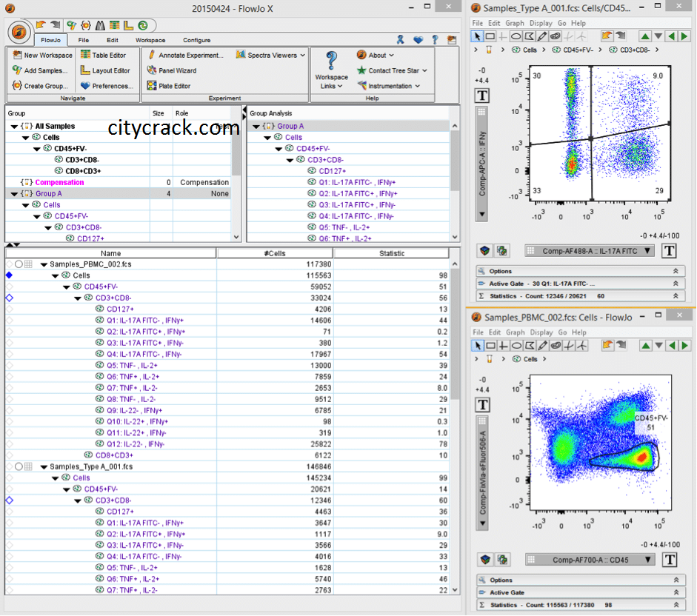Click blue outlined diamond on Type A CD3+CD8- row
The width and height of the screenshot is (697, 616).
pos(9,500)
